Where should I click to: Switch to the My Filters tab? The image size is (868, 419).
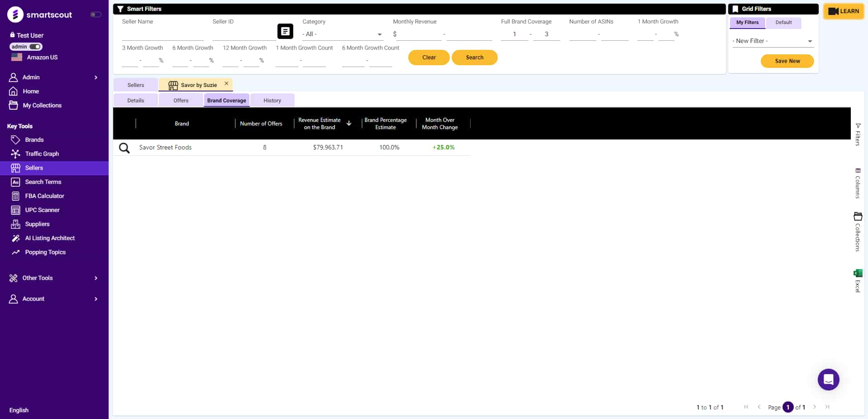point(747,22)
